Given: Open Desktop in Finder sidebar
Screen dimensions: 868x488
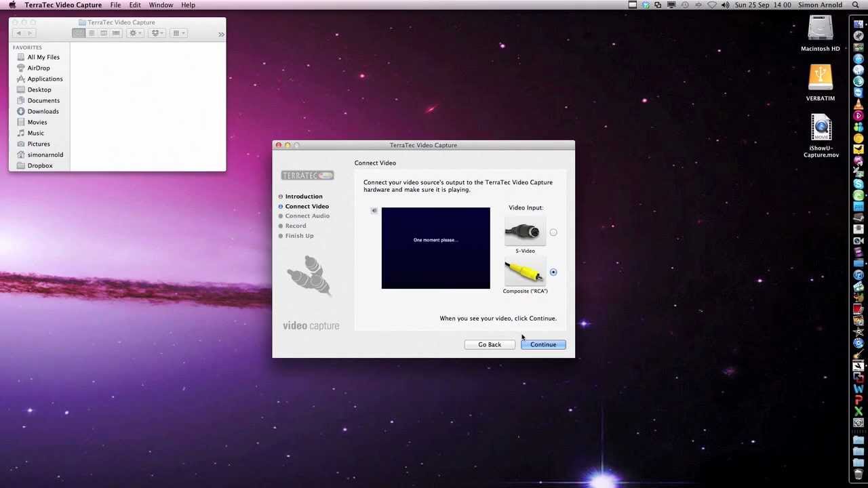Looking at the screenshot, I should click(x=39, y=89).
